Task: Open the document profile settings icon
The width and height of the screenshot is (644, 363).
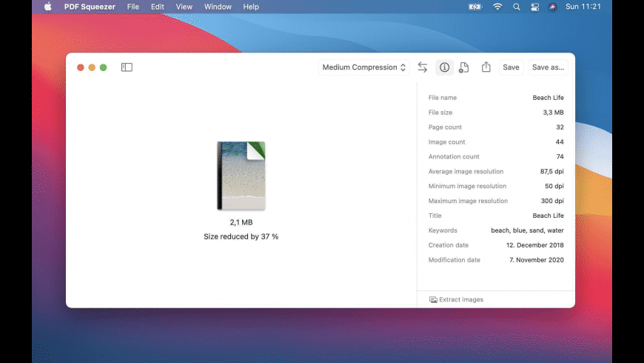Action: (x=463, y=67)
